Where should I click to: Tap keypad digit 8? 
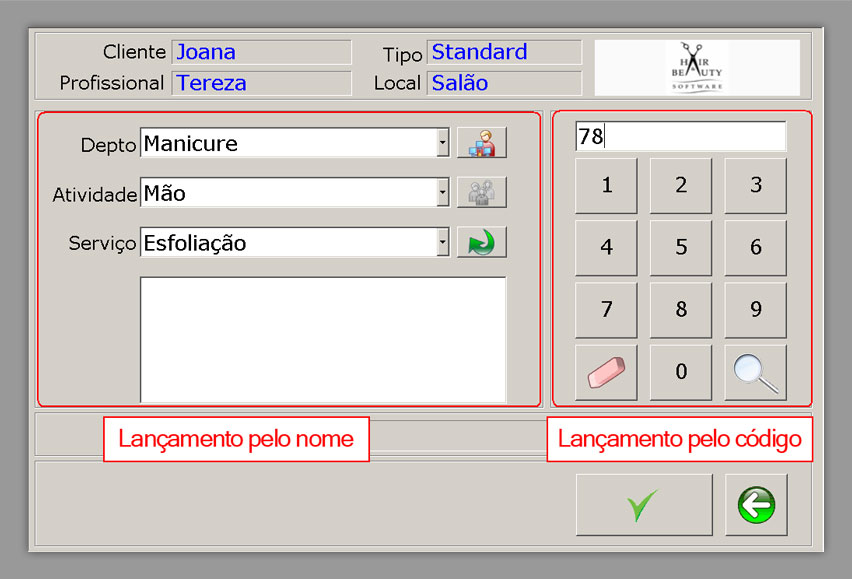click(x=681, y=310)
